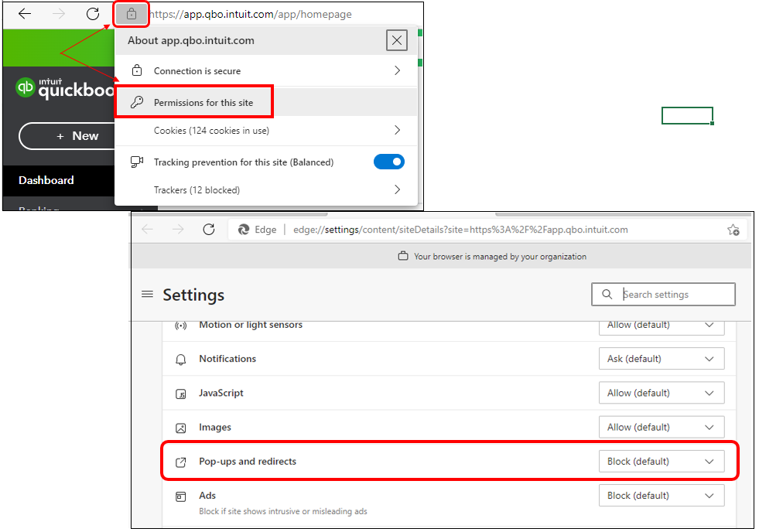Click the Settings page heading
This screenshot has width=759, height=532.
tap(193, 295)
